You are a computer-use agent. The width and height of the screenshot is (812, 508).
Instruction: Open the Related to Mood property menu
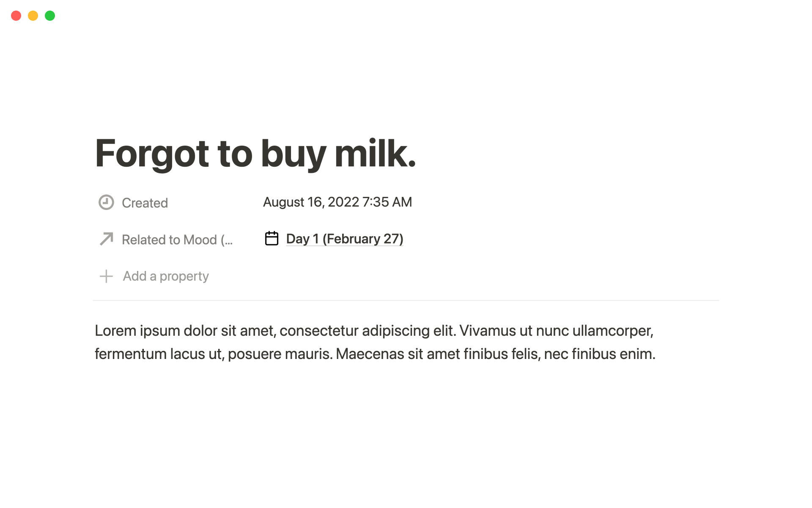tap(177, 240)
